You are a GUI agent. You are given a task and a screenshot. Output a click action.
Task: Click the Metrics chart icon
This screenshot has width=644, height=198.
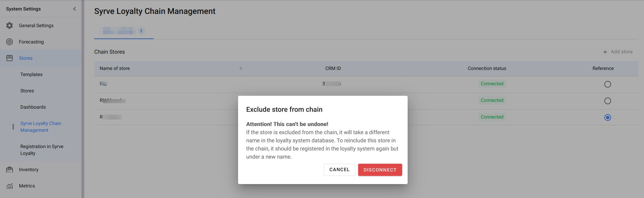[x=9, y=186]
